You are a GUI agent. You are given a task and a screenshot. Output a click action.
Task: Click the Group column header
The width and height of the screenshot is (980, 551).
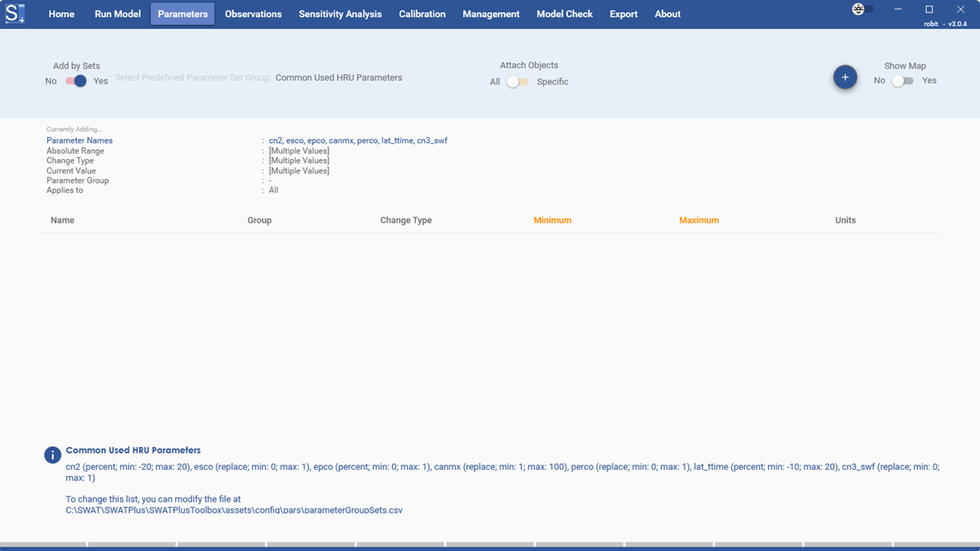click(x=260, y=220)
